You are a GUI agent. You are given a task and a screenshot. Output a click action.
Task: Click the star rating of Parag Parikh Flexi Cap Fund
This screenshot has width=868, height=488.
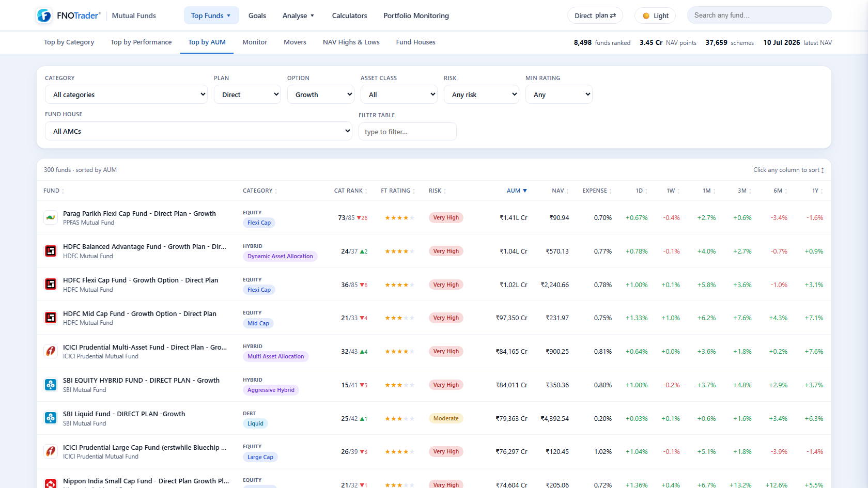pyautogui.click(x=399, y=218)
